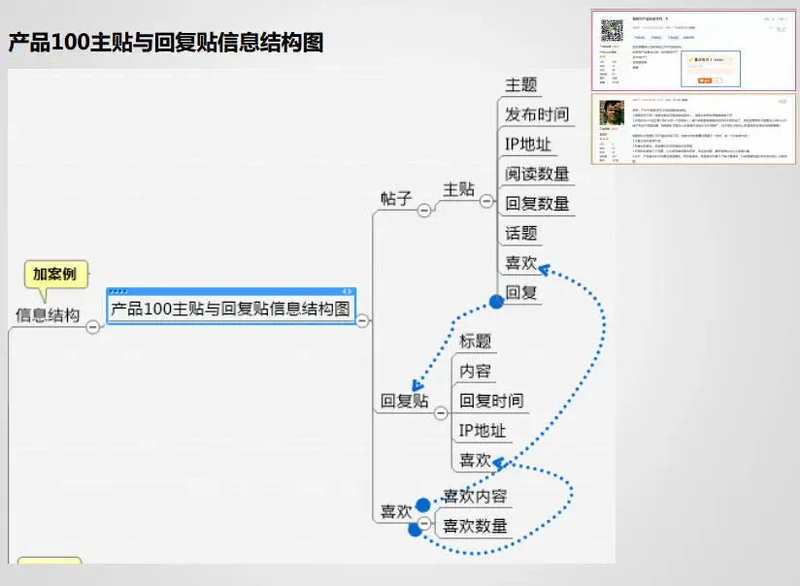
Task: Select the 喜欢 topic under 主贴
Action: click(521, 263)
